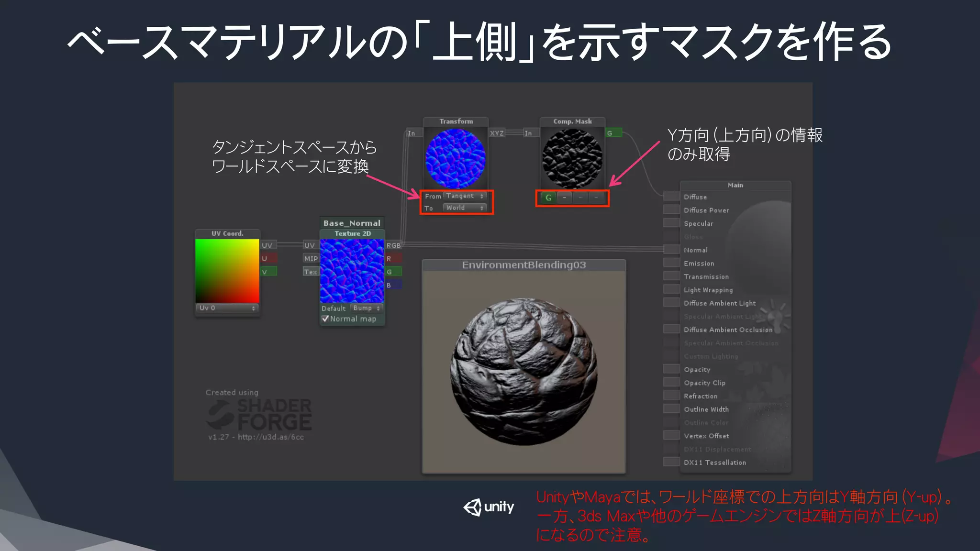Select the Transform node sphere preview
The height and width of the screenshot is (551, 980).
(456, 158)
